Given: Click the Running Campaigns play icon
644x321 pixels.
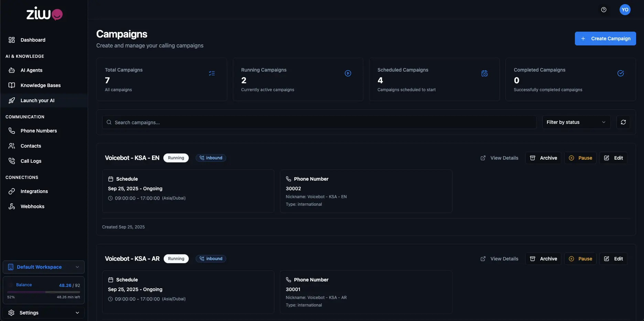Looking at the screenshot, I should pos(348,73).
